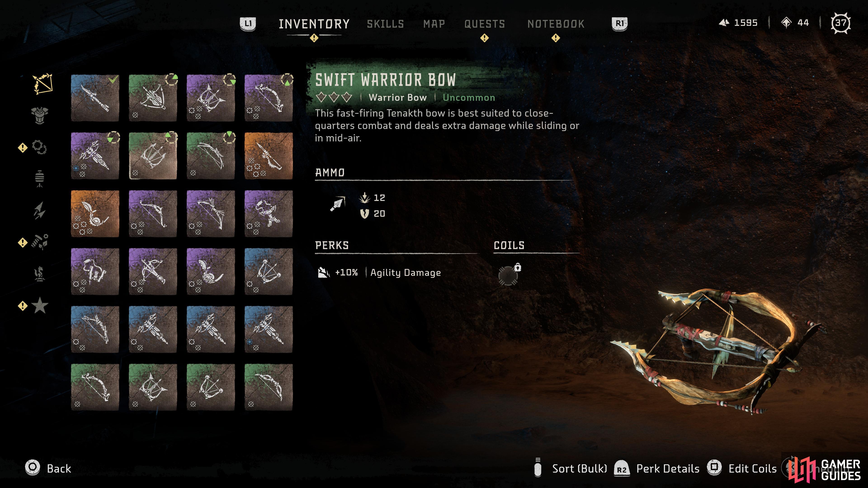The image size is (868, 488).
Task: Open the Quests tab
Action: 485,24
